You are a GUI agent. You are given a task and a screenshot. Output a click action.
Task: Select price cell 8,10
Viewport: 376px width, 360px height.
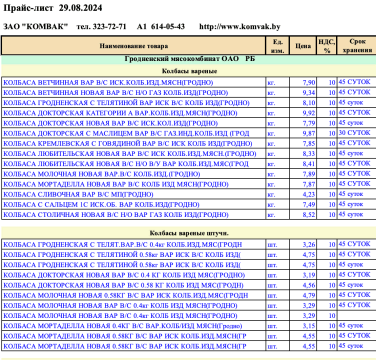[x=303, y=103]
